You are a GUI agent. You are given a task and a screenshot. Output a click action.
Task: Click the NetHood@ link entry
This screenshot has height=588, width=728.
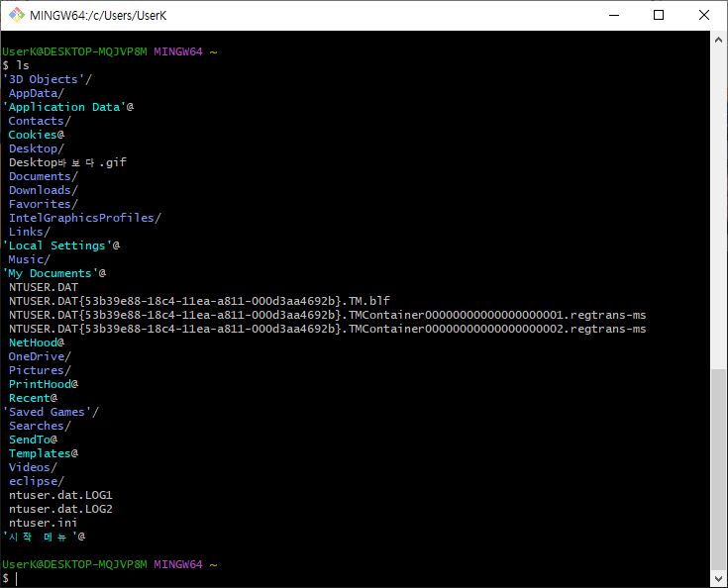click(x=37, y=343)
